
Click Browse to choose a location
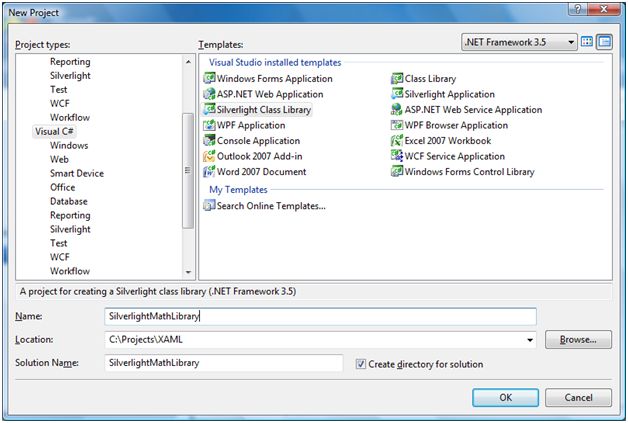pos(578,340)
